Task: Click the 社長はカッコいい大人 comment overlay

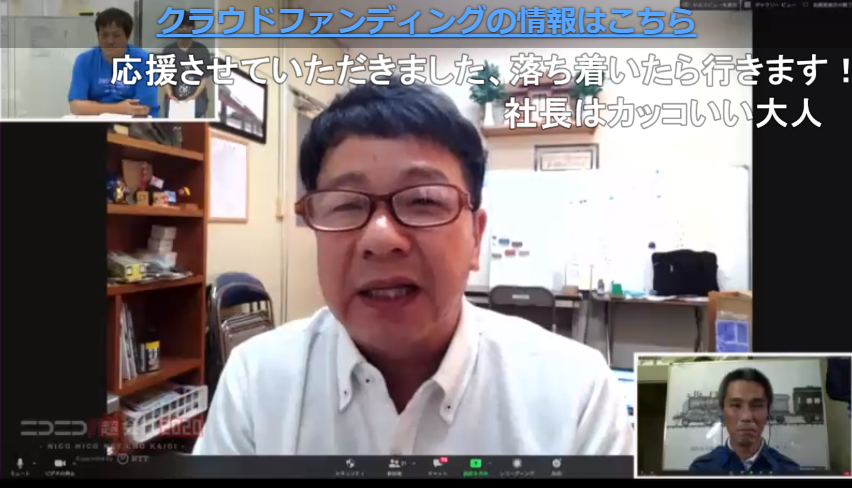Action: [662, 112]
